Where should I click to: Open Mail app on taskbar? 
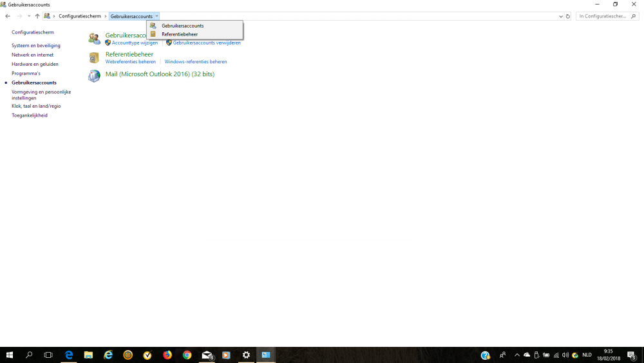(x=207, y=355)
